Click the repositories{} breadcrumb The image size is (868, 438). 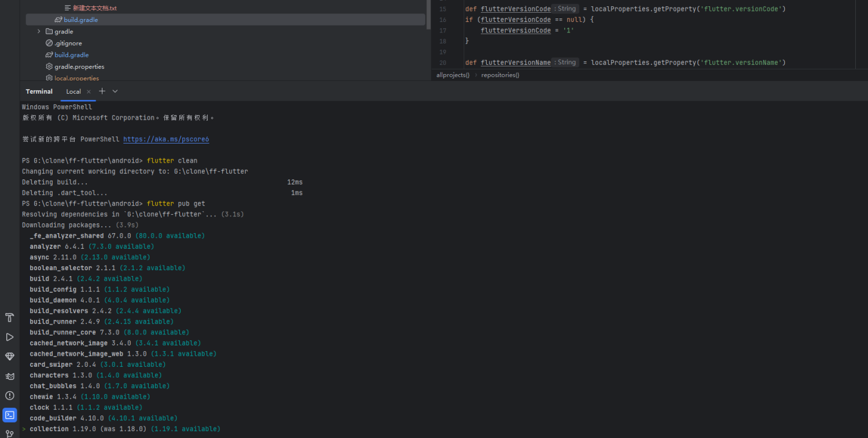coord(501,75)
